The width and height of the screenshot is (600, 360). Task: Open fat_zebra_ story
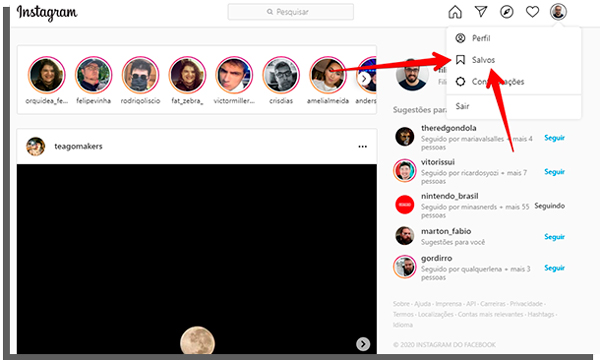tap(188, 75)
